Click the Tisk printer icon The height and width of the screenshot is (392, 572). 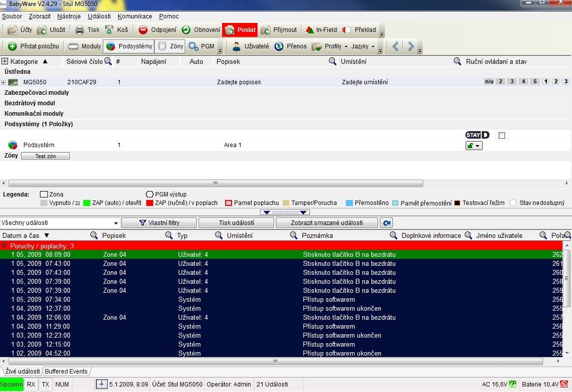tap(79, 30)
